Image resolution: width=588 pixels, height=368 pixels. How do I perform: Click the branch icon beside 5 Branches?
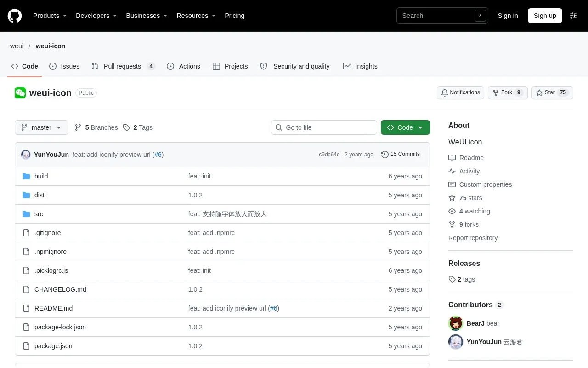point(78,127)
